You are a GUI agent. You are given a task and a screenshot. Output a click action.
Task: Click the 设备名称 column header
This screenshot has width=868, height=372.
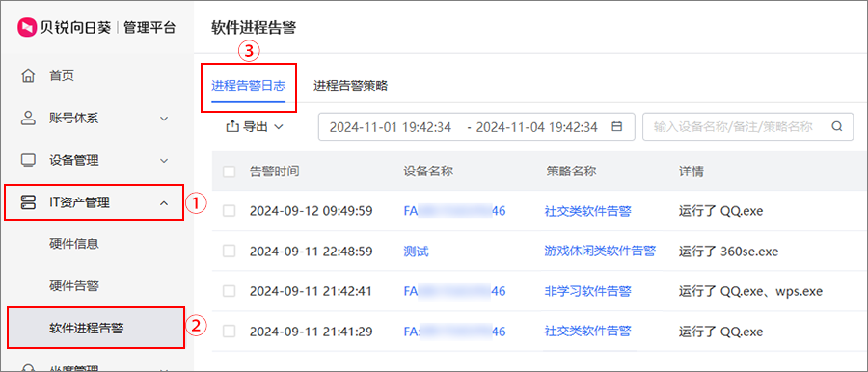tap(428, 172)
